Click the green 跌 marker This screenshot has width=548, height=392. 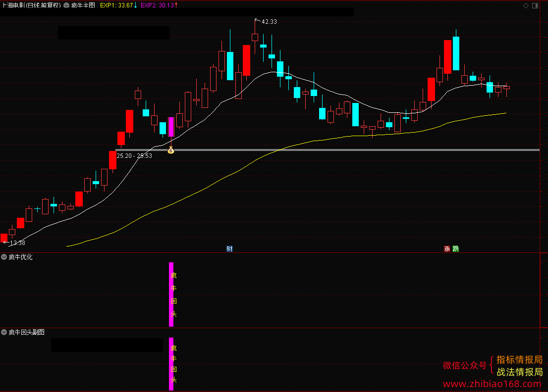pos(456,248)
